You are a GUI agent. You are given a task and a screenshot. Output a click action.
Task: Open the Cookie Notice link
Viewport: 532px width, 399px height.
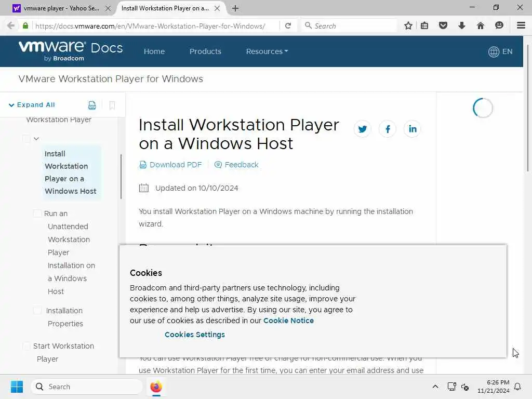click(x=288, y=321)
